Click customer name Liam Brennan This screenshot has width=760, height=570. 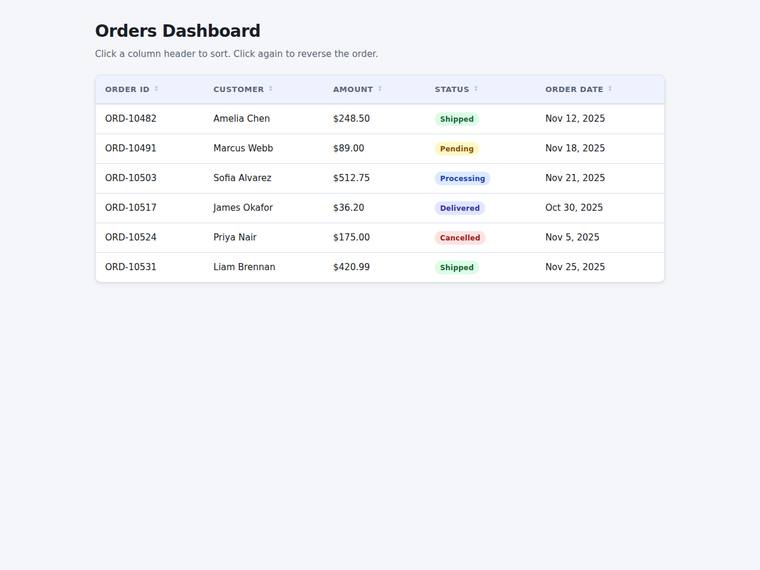(x=244, y=267)
